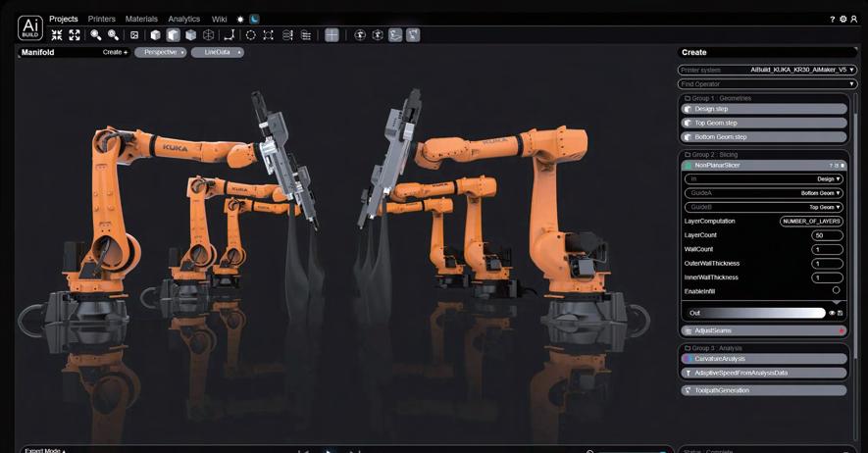
Task: Click the Out gradient progress bar
Action: tap(755, 313)
